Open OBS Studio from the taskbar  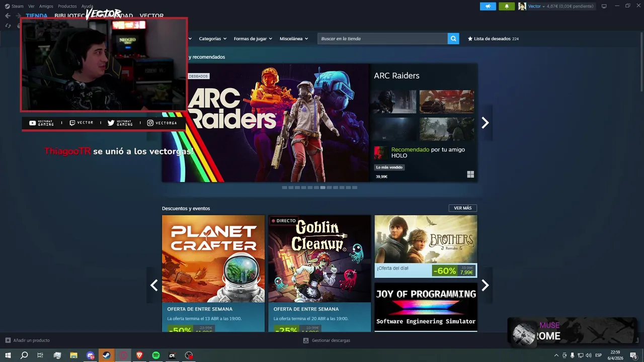pyautogui.click(x=189, y=355)
